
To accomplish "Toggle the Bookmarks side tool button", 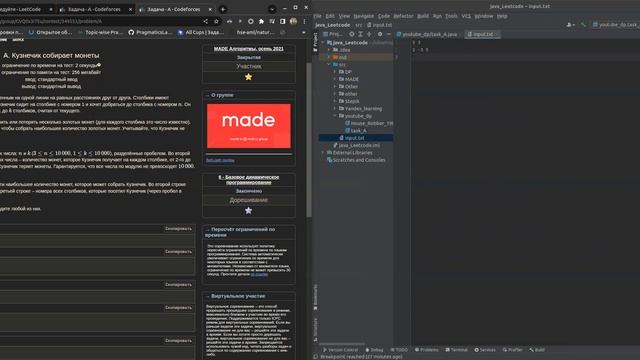I will point(315,297).
